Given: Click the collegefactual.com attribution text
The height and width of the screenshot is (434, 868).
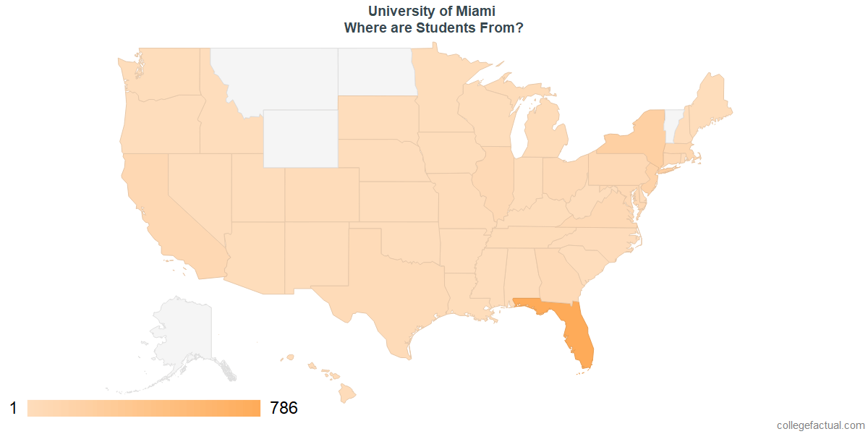Looking at the screenshot, I should click(x=820, y=425).
